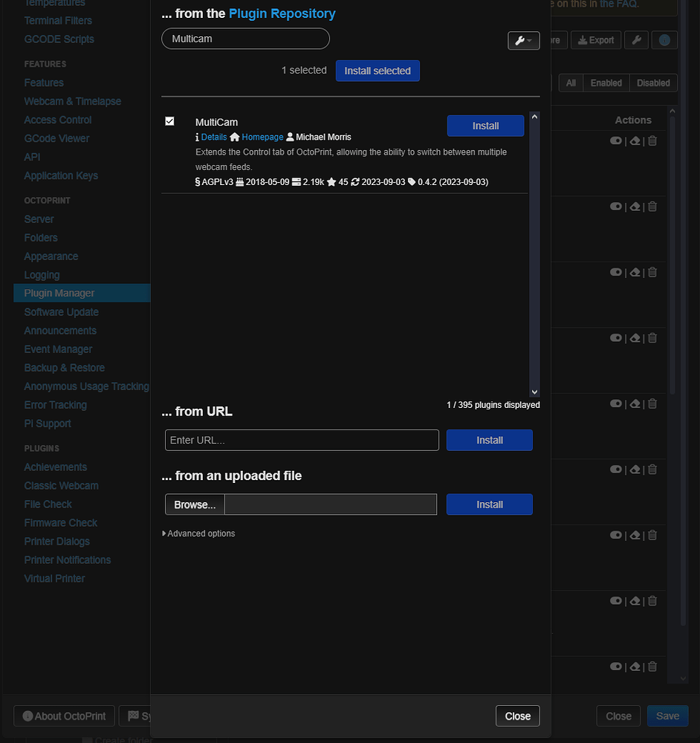Click the Export icon button

[595, 40]
